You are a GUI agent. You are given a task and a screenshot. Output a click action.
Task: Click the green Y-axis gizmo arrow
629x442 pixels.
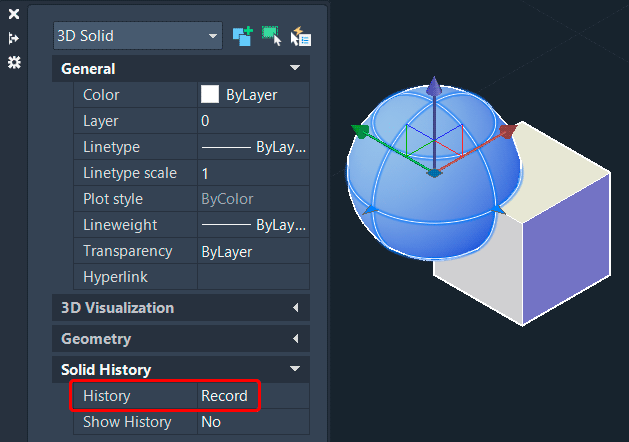[x=361, y=131]
